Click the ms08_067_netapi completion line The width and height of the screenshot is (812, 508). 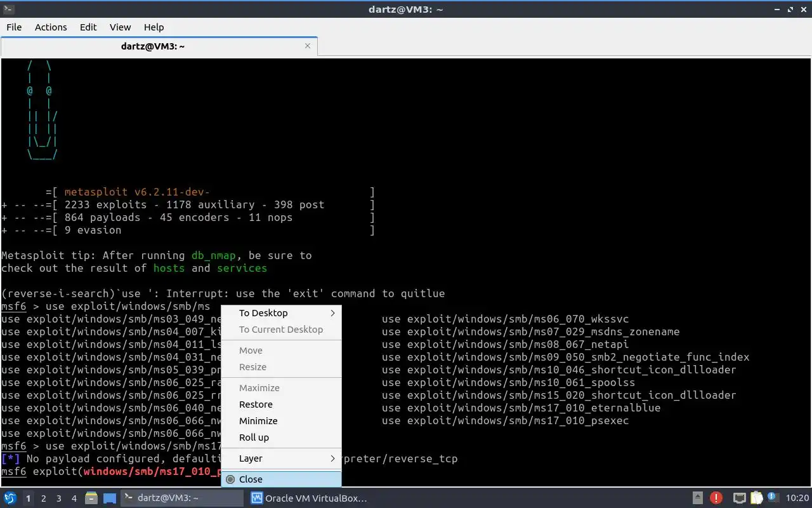point(505,345)
